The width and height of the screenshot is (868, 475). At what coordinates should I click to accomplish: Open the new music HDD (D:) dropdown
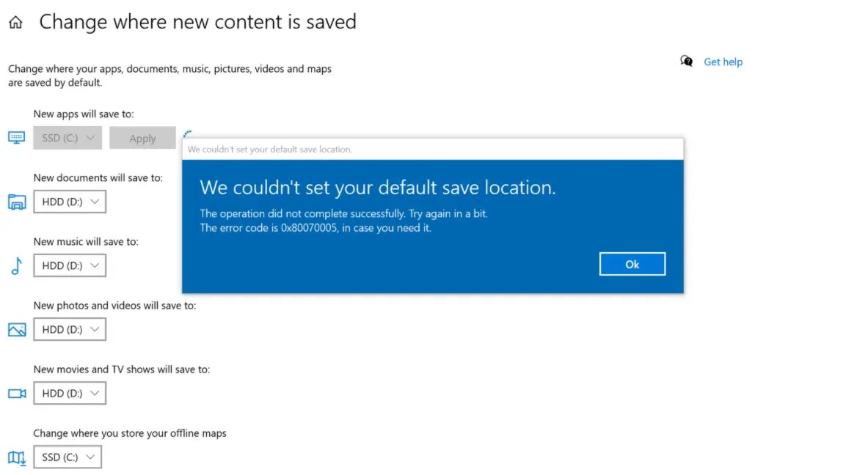tap(70, 265)
